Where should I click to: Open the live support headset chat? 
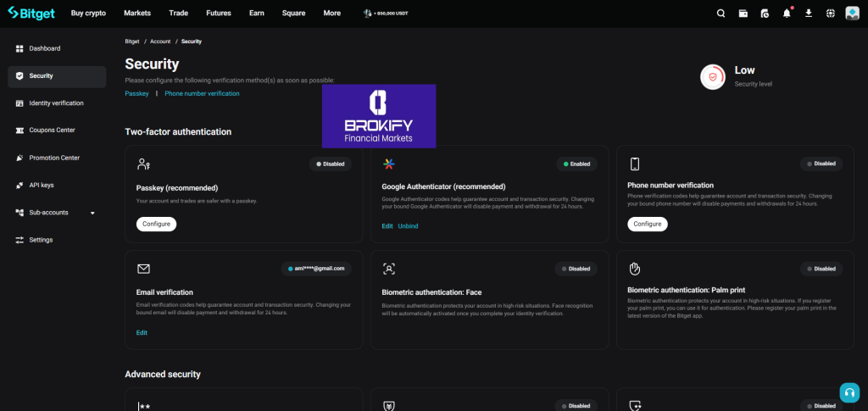coord(849,392)
